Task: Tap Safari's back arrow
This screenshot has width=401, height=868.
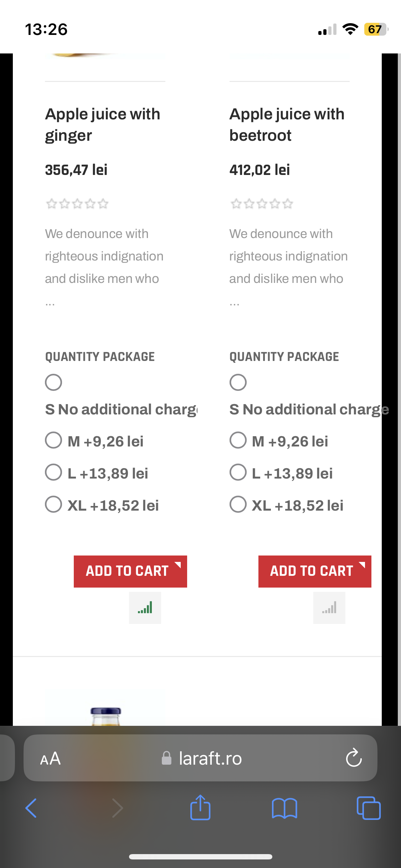Action: tap(31, 808)
